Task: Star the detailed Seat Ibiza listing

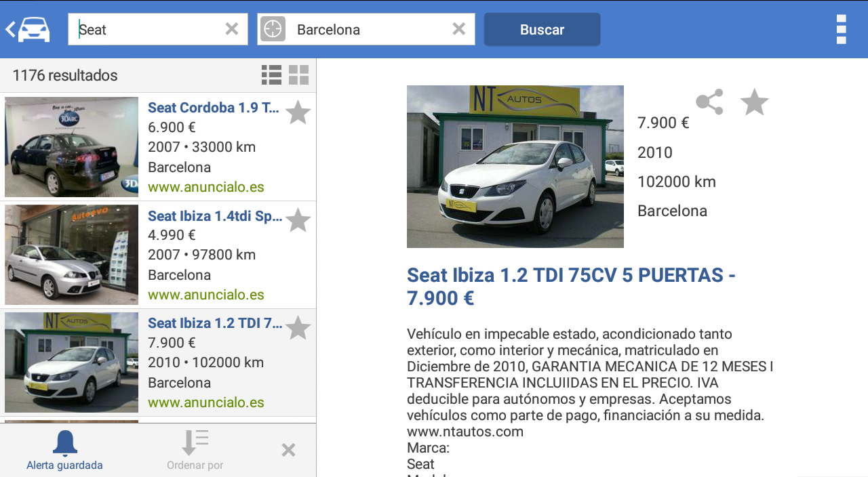Action: coord(754,102)
